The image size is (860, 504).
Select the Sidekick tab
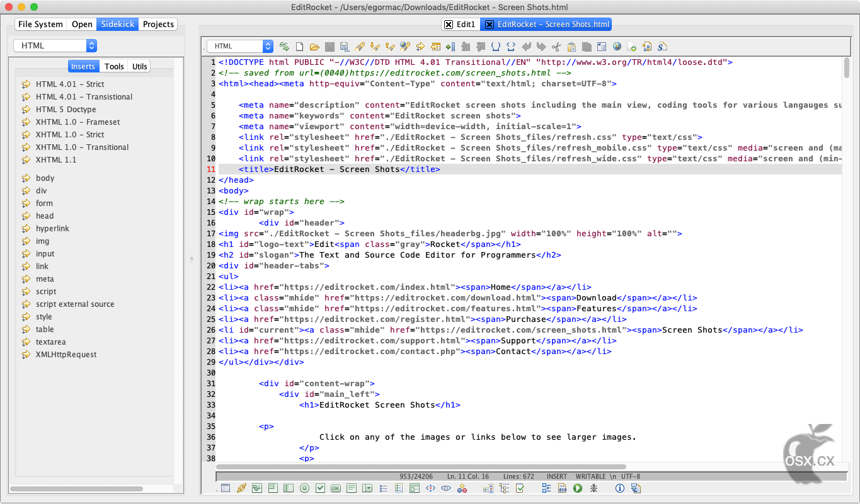[x=117, y=24]
